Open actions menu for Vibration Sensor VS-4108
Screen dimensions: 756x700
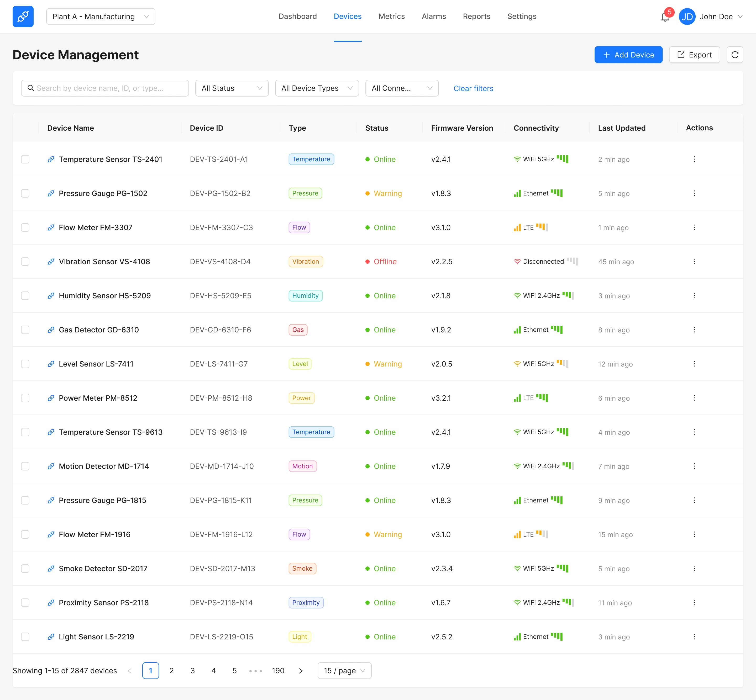[694, 262]
